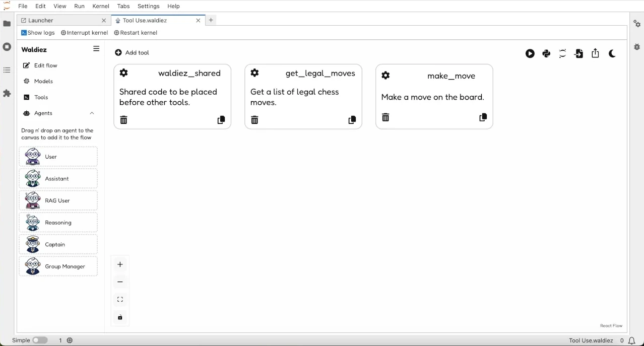
Task: Copy the make_move tool using its duplicate icon
Action: tap(483, 117)
